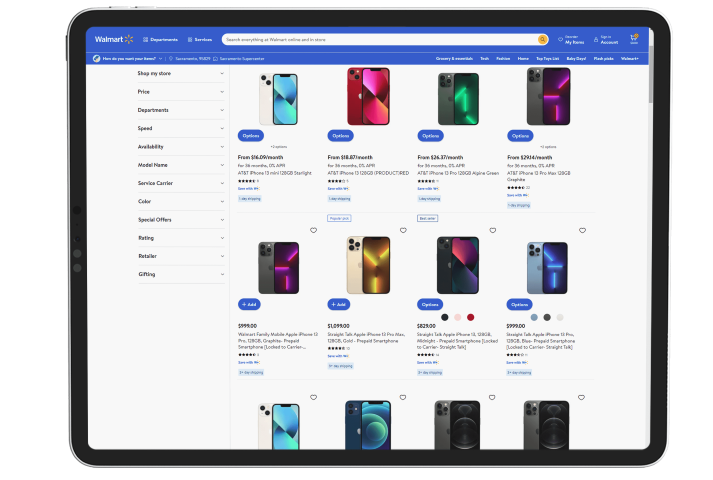
Task: Expand the Departments filter
Action: (x=181, y=110)
